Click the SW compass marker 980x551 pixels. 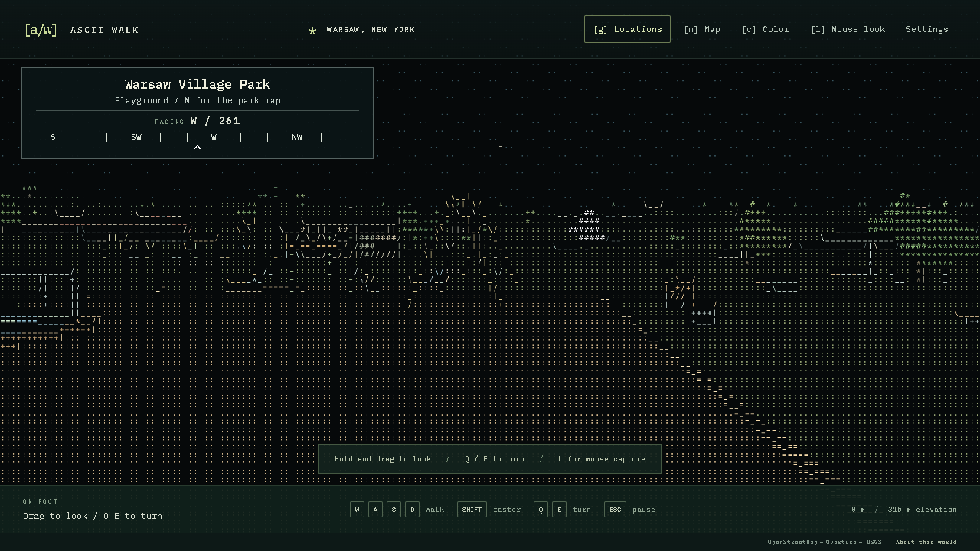pyautogui.click(x=136, y=138)
